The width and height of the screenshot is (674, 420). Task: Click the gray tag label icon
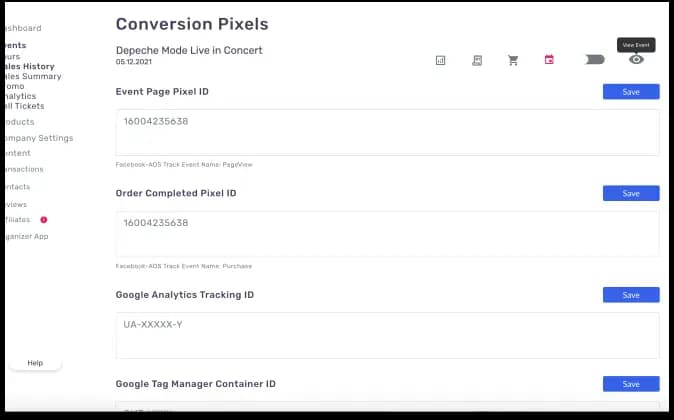pos(595,60)
